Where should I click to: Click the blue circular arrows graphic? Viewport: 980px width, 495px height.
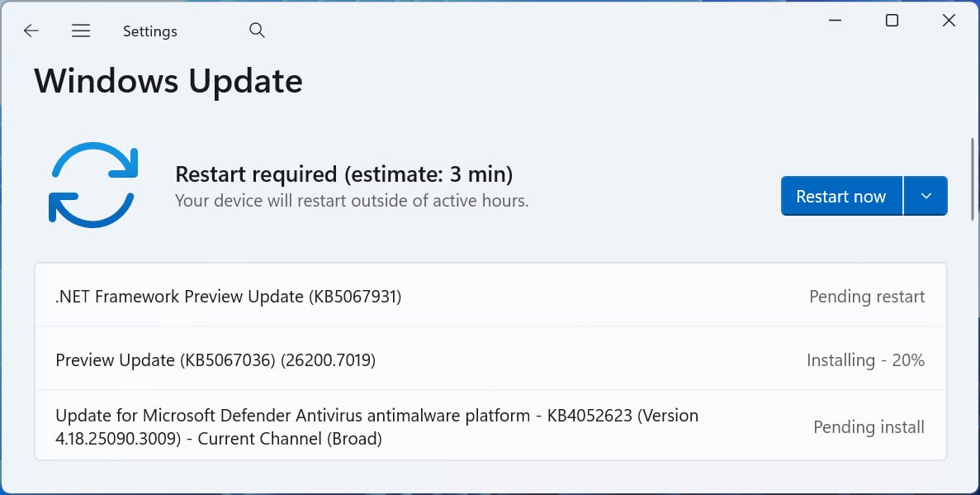(93, 183)
